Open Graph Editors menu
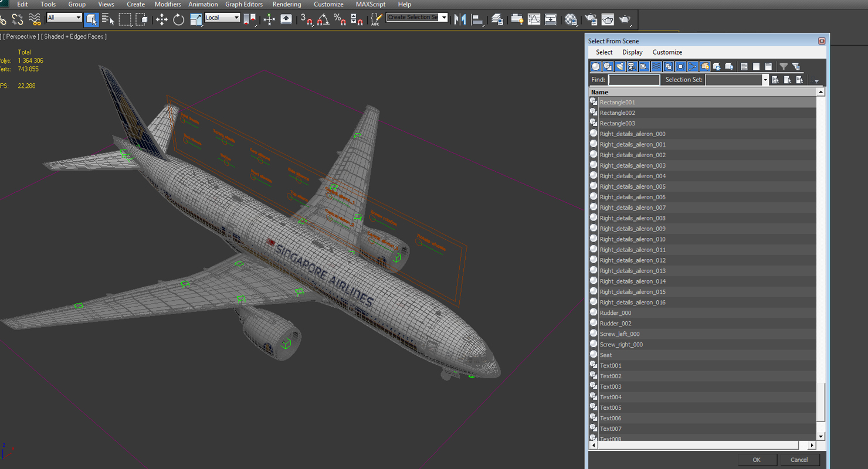The image size is (868, 469). pyautogui.click(x=244, y=4)
